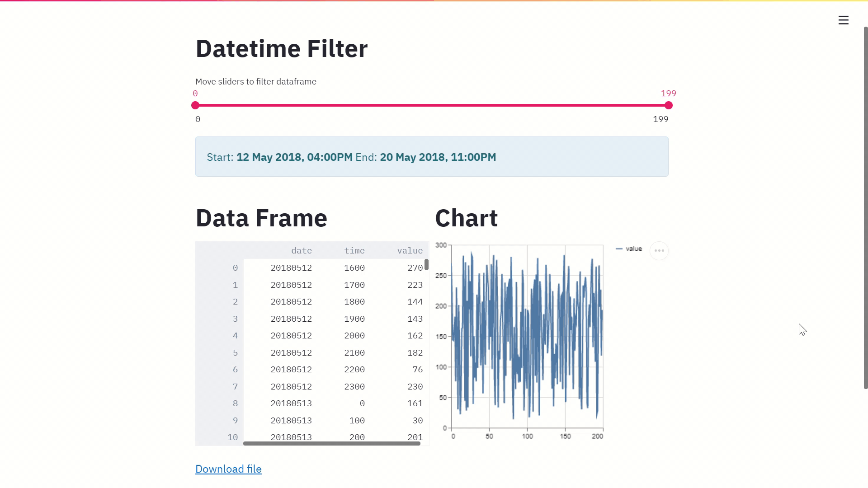The image size is (868, 488).
Task: Select the row showing date 20180513 time 0
Action: pos(316,403)
